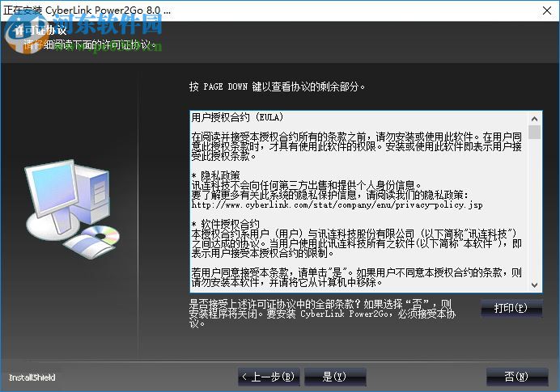Click the * 软件授权合约 section heading

pyautogui.click(x=225, y=224)
